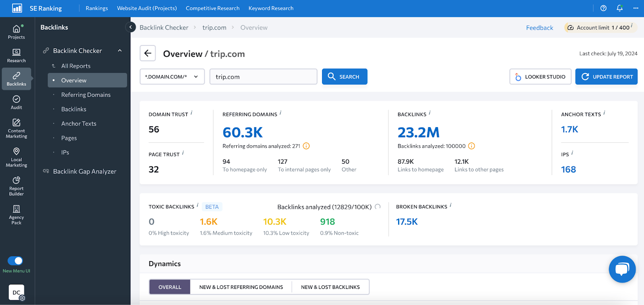Open IPs sidebar item
Viewport: 644px width, 305px height.
(65, 152)
